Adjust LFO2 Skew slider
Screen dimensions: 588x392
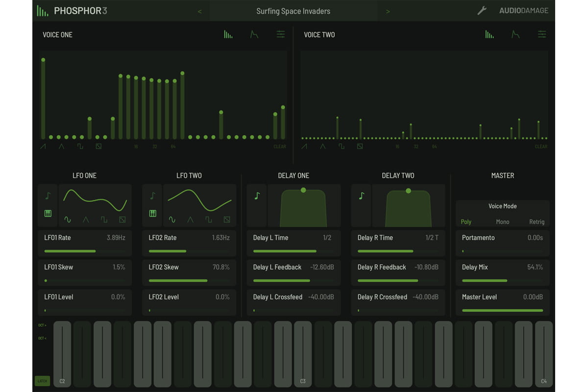189,281
